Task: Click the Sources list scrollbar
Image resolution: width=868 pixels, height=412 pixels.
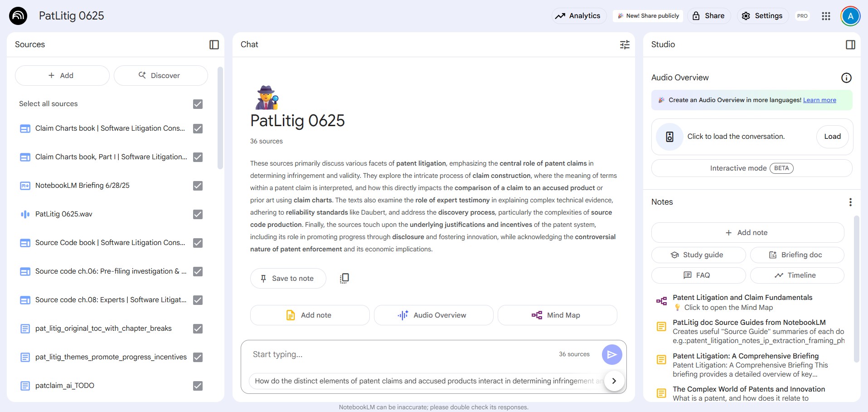Action: pyautogui.click(x=220, y=118)
